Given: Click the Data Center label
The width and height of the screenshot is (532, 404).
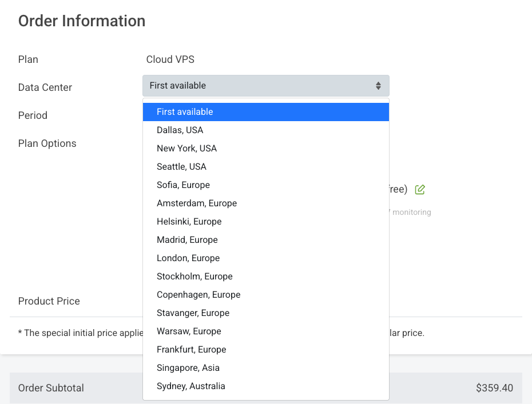Looking at the screenshot, I should point(45,87).
